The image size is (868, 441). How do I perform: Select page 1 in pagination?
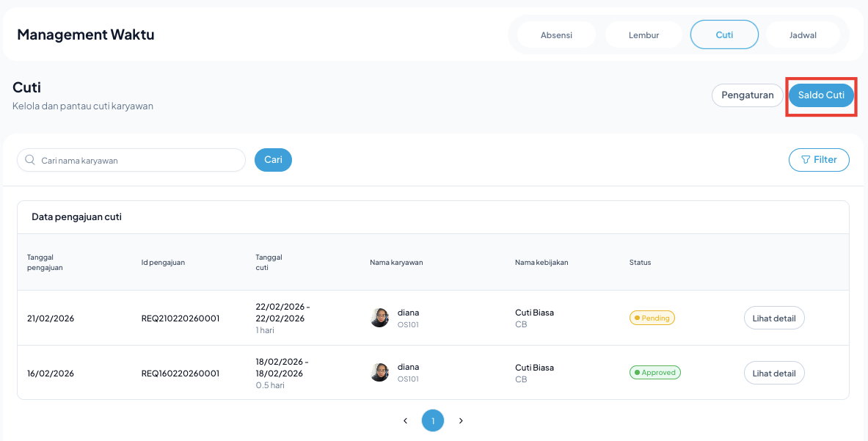(x=433, y=421)
